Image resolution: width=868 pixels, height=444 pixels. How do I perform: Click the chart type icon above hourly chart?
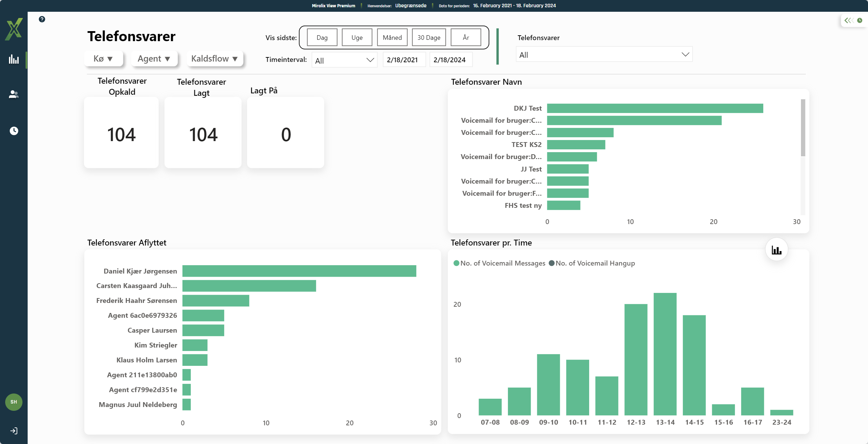click(776, 250)
